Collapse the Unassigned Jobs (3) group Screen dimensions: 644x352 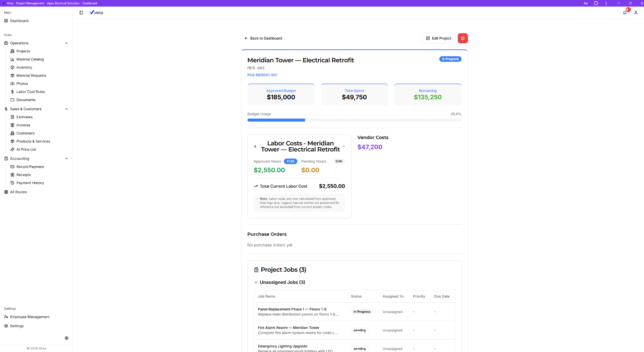click(256, 282)
